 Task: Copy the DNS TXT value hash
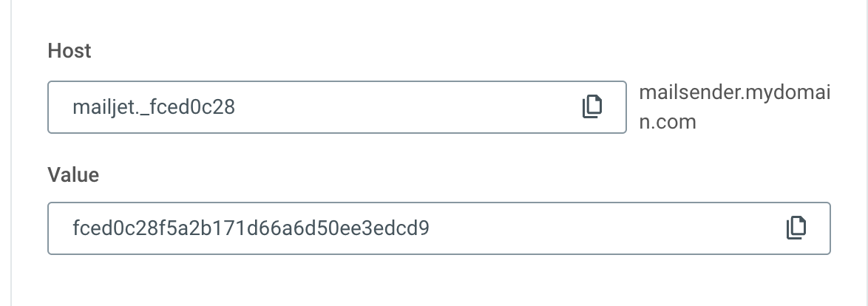click(x=796, y=228)
